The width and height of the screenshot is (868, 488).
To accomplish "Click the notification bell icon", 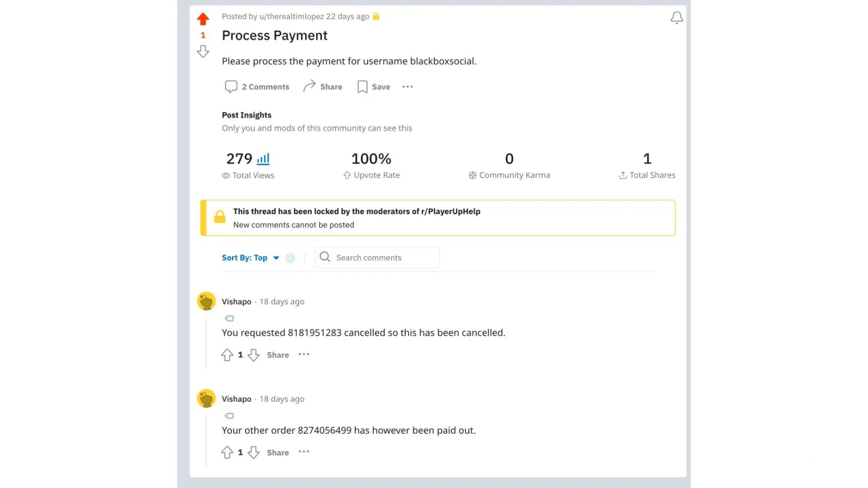I will click(x=677, y=18).
